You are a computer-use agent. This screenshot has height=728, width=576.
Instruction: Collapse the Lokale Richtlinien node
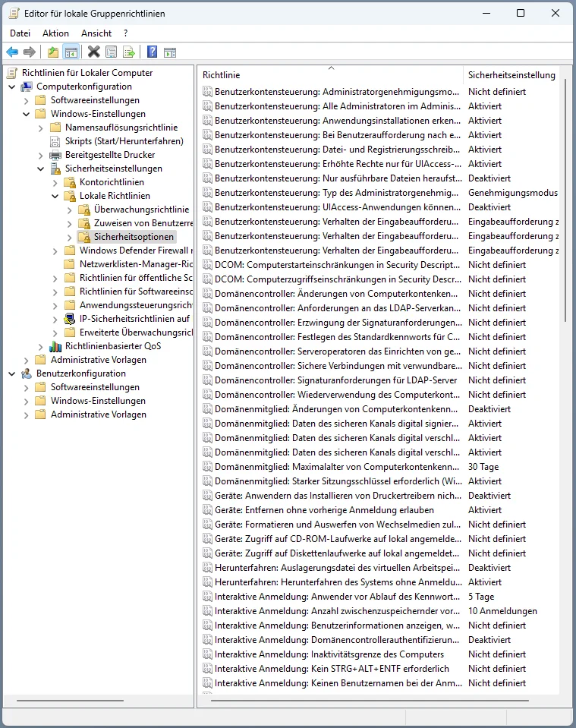pos(55,197)
